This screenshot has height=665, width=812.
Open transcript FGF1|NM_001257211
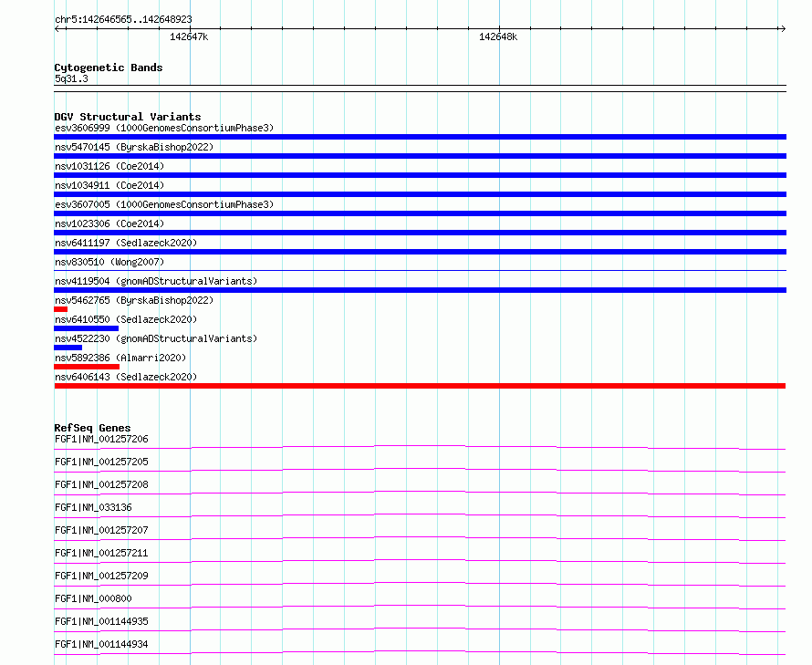pos(101,553)
